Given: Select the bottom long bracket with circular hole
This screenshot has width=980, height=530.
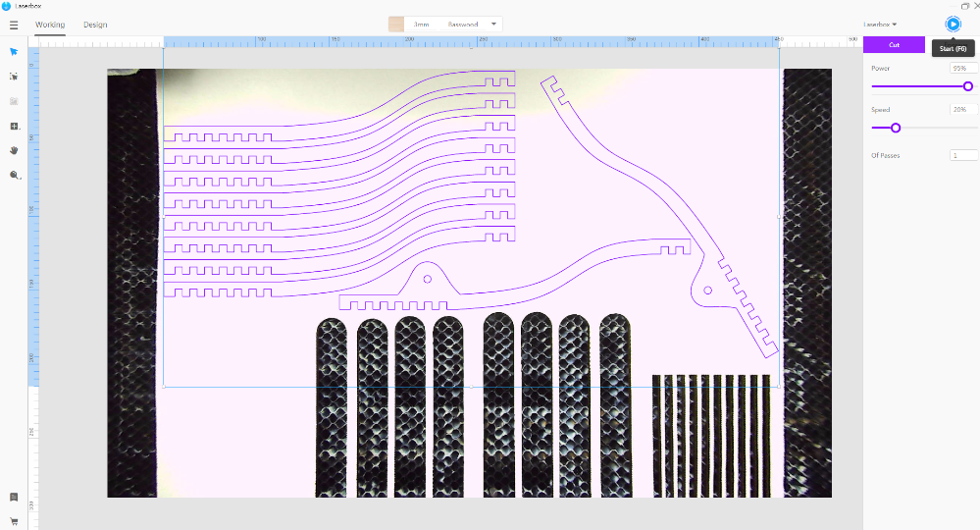Looking at the screenshot, I should 515,275.
